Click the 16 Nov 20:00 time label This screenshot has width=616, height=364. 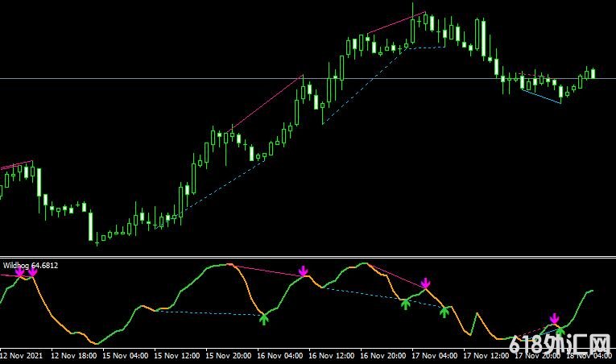[382, 356]
